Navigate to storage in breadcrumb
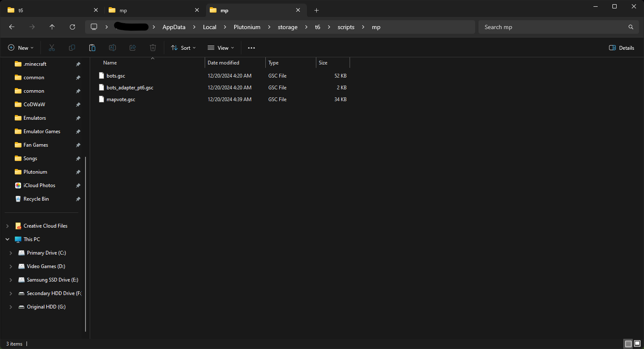Image resolution: width=644 pixels, height=349 pixels. [288, 27]
